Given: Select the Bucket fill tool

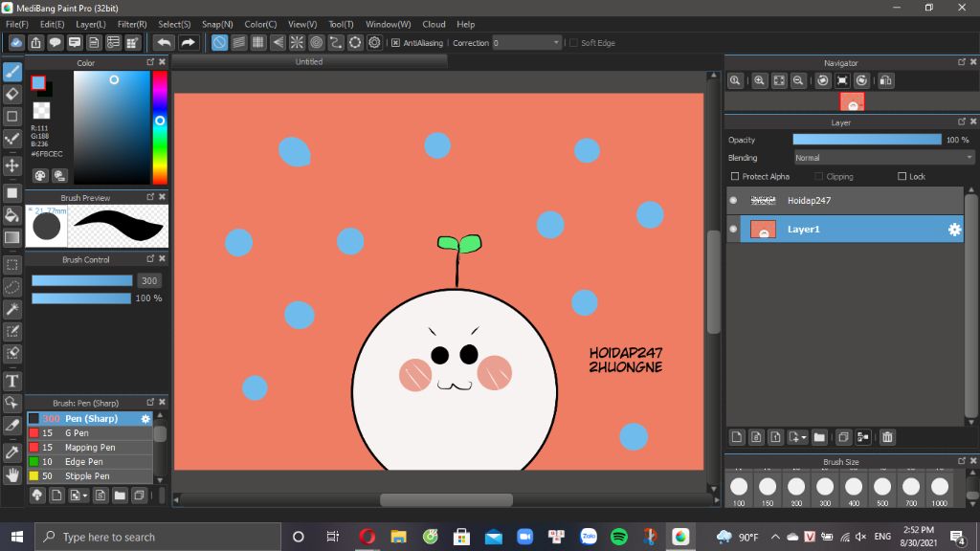Looking at the screenshot, I should (x=12, y=215).
